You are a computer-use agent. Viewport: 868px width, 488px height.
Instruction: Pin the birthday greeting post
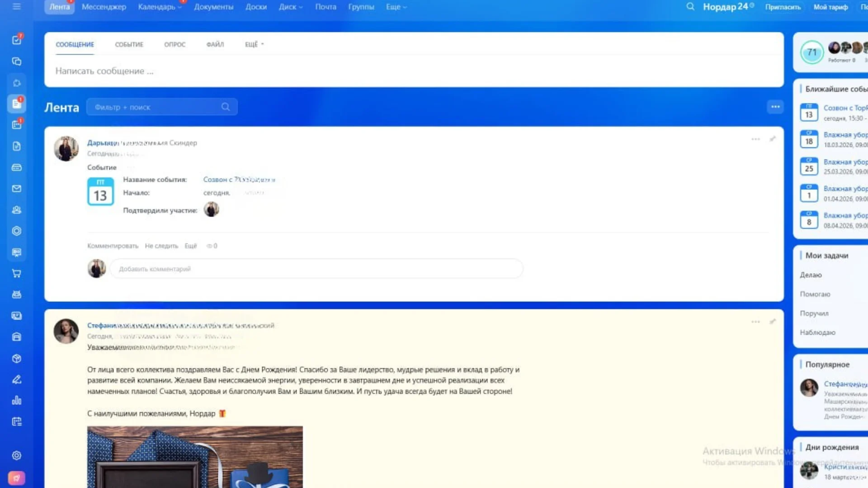[x=773, y=322]
